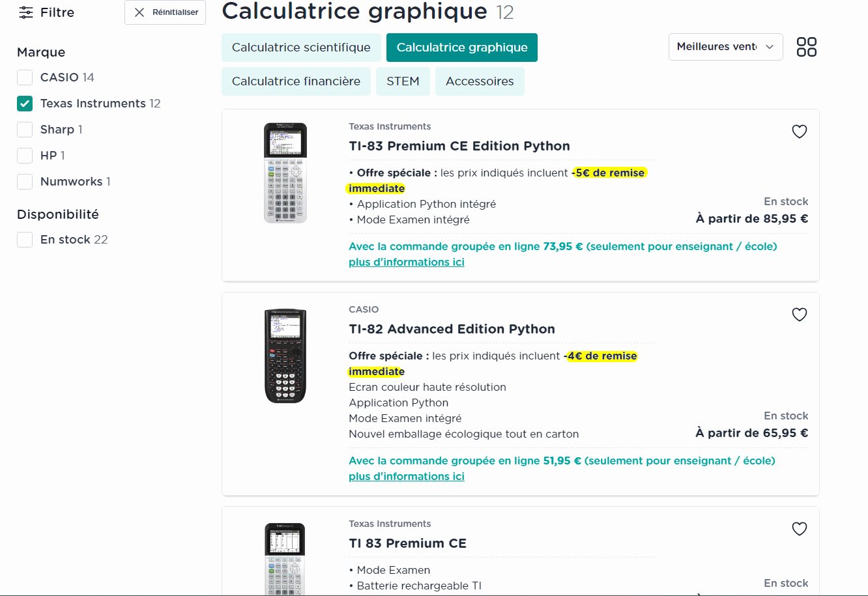Go to the Accessoires category
This screenshot has width=868, height=596.
click(480, 81)
